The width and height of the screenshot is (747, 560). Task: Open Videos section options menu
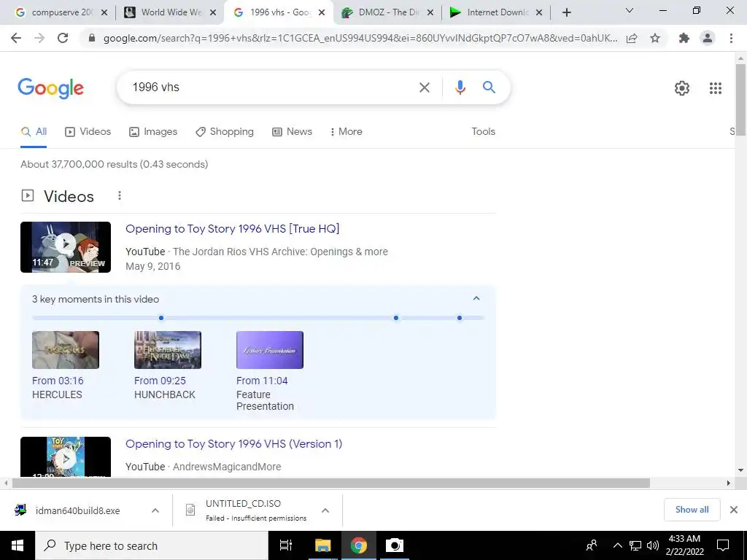point(120,195)
